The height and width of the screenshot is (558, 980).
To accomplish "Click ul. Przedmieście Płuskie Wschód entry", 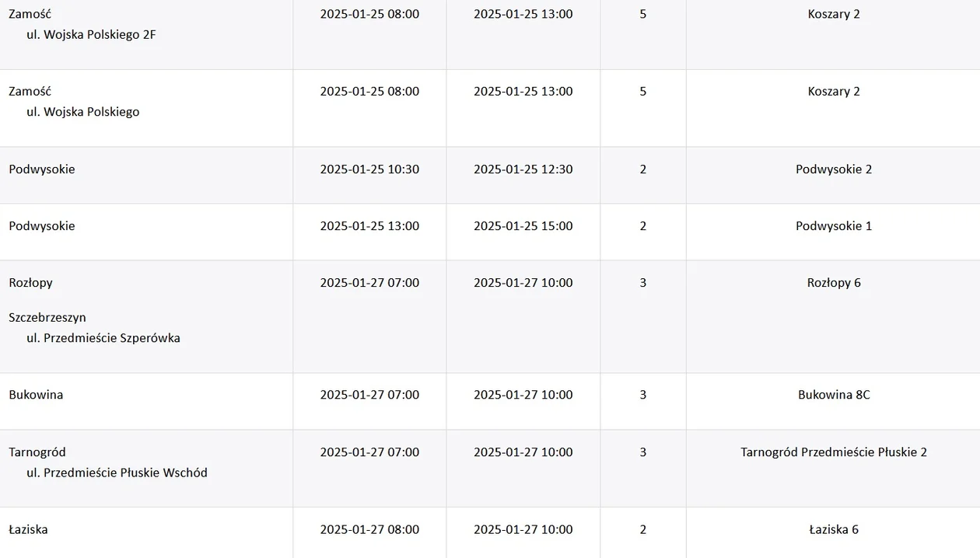I will coord(117,473).
